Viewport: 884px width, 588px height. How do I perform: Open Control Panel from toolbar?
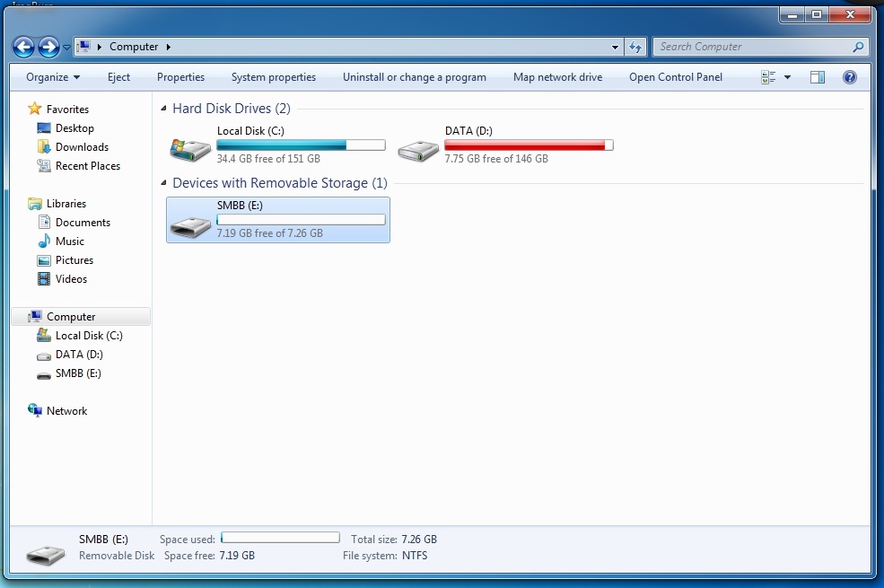676,77
